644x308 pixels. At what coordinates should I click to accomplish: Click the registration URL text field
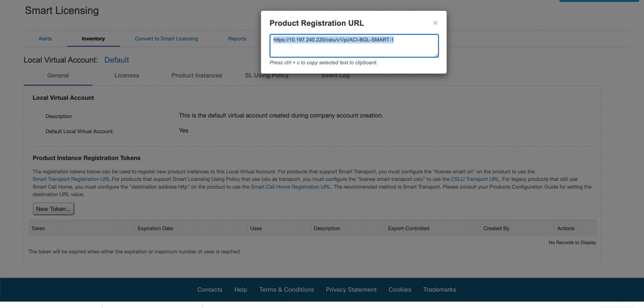click(x=354, y=46)
